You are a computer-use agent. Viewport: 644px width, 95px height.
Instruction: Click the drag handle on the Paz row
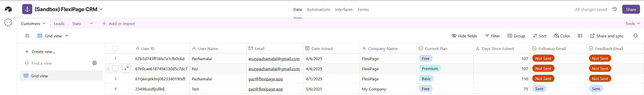[108, 68]
